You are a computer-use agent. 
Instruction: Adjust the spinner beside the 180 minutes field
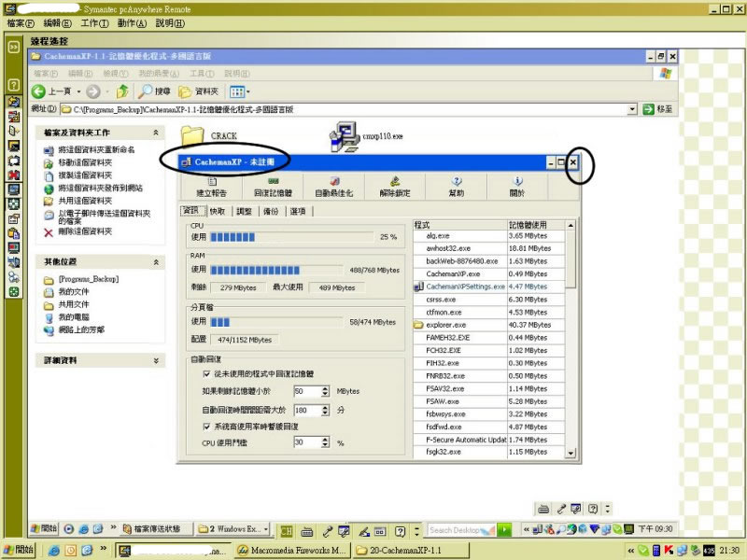325,410
